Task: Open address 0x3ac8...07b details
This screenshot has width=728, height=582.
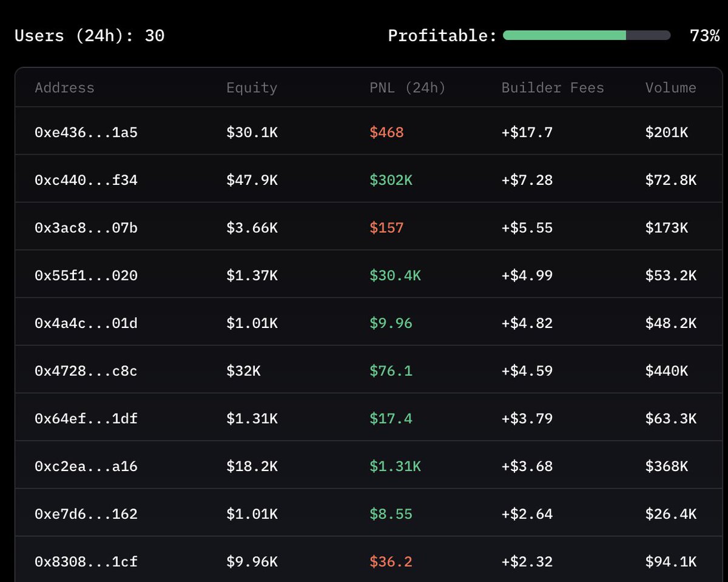Action: pos(85,227)
